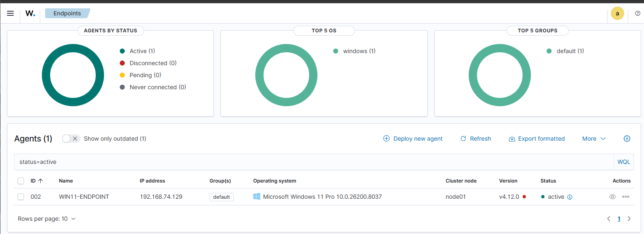Open the user avatar menu

point(617,13)
